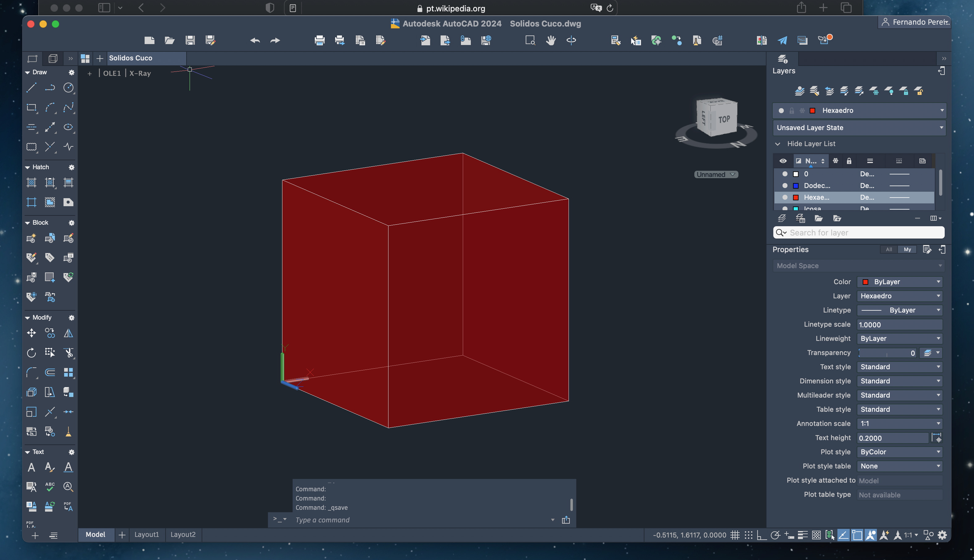Select the Fillet tool
The image size is (974, 560).
pos(31,372)
